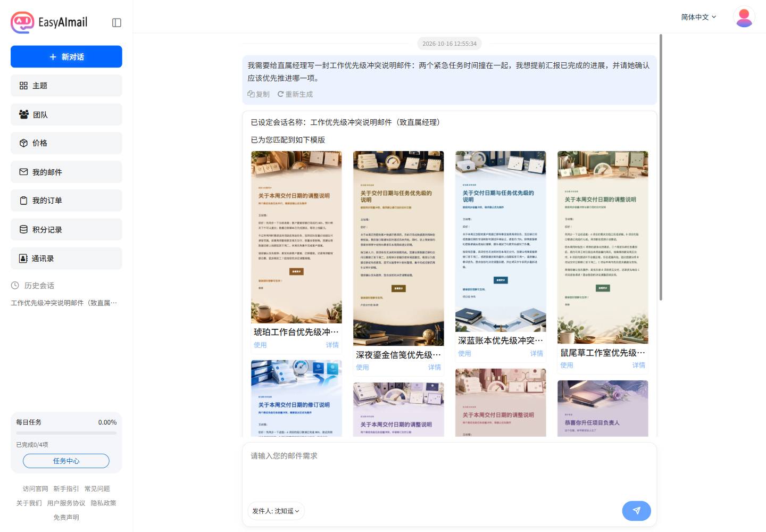Image resolution: width=766 pixels, height=532 pixels.
Task: Collapse the sidebar panel icon
Action: click(x=117, y=22)
